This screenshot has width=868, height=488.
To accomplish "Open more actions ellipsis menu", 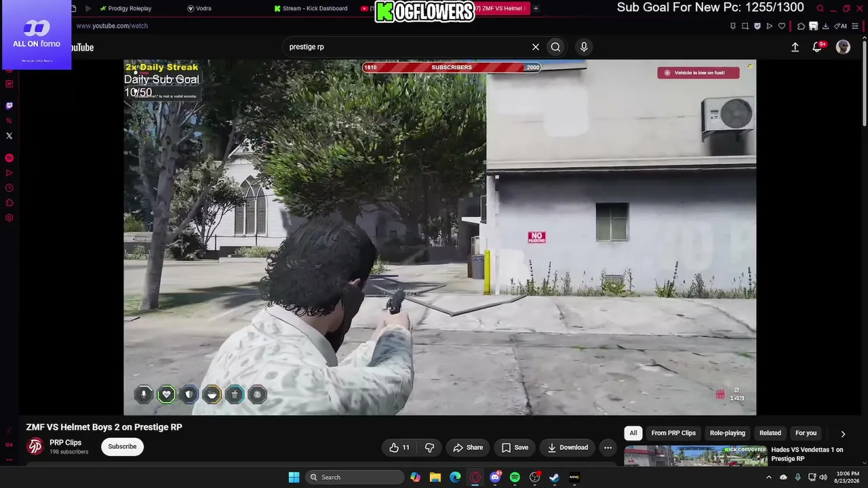I will point(608,447).
